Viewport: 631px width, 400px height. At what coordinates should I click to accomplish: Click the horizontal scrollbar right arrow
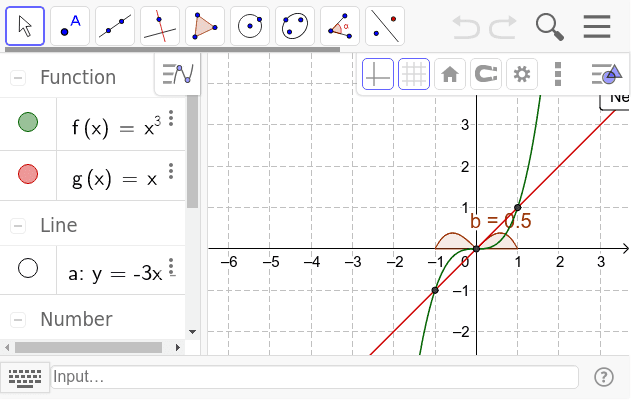point(178,347)
